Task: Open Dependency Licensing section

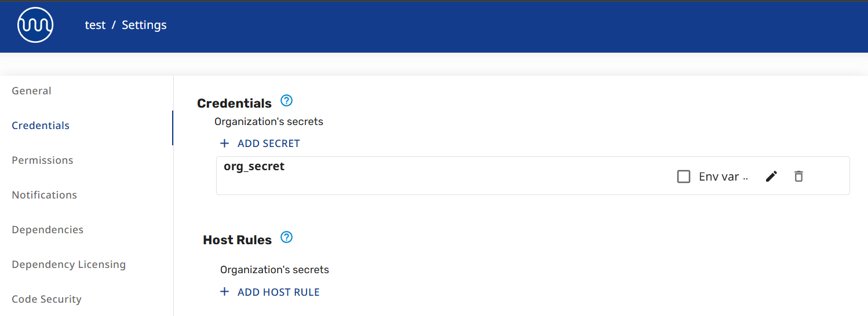Action: pyautogui.click(x=68, y=264)
